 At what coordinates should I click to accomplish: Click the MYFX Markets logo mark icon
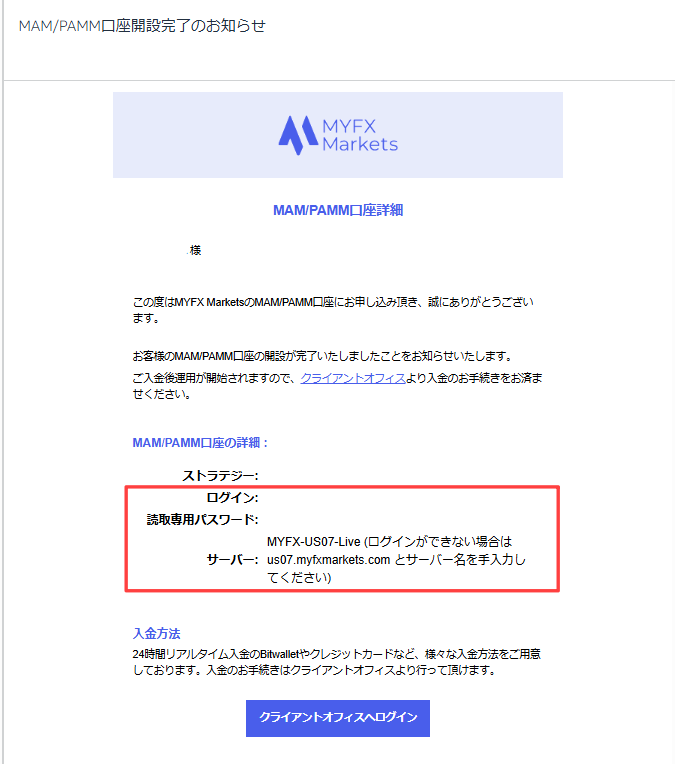298,135
